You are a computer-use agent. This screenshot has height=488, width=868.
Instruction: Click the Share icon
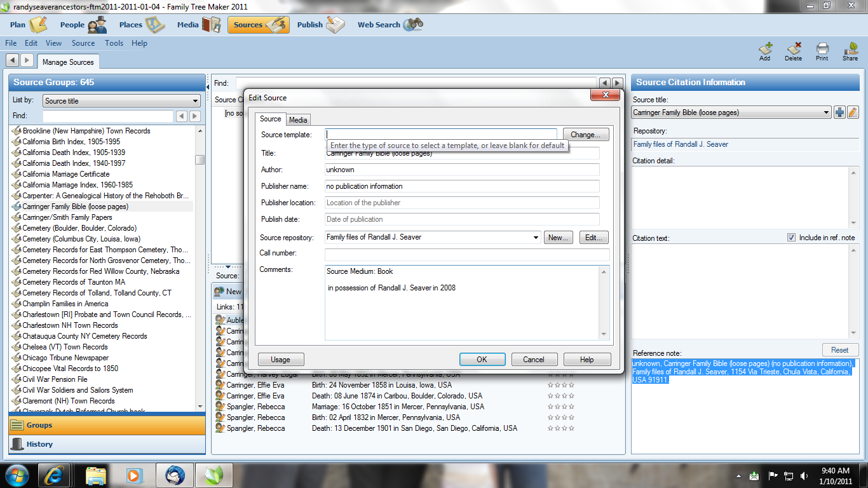[x=850, y=52]
